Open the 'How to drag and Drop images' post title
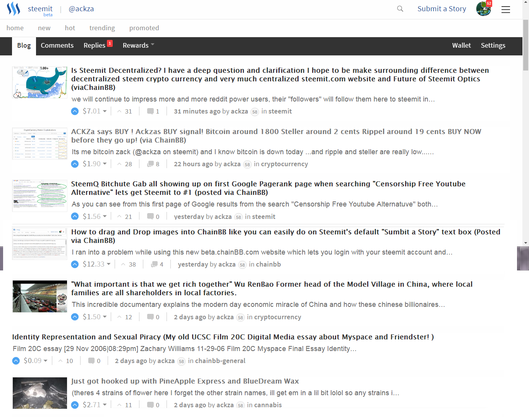Image resolution: width=529 pixels, height=420 pixels. pos(286,236)
